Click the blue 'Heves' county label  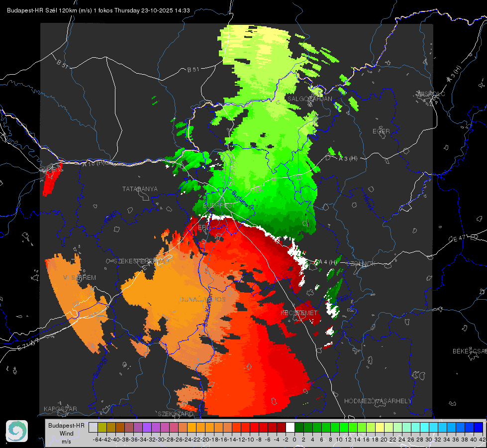click(368, 203)
